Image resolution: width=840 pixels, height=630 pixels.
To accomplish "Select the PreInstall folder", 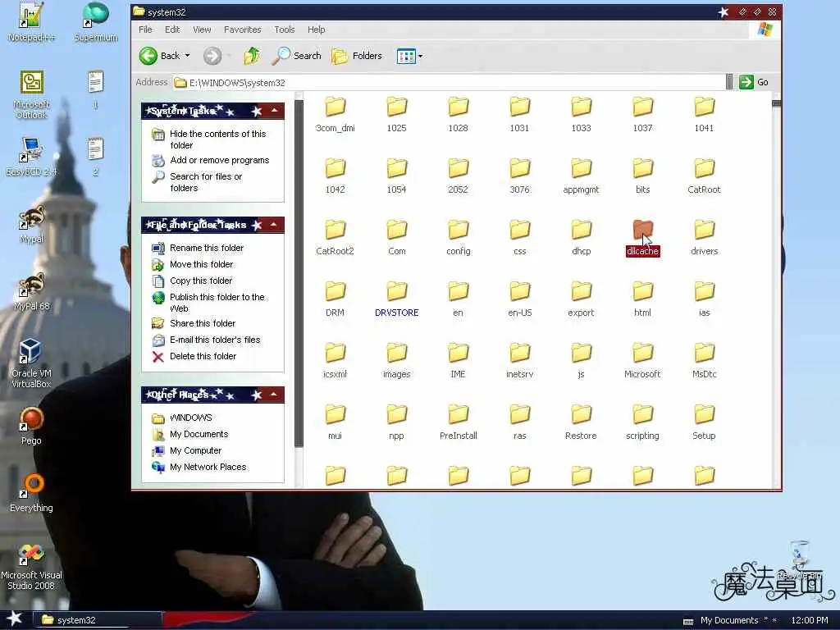I will pos(459,422).
